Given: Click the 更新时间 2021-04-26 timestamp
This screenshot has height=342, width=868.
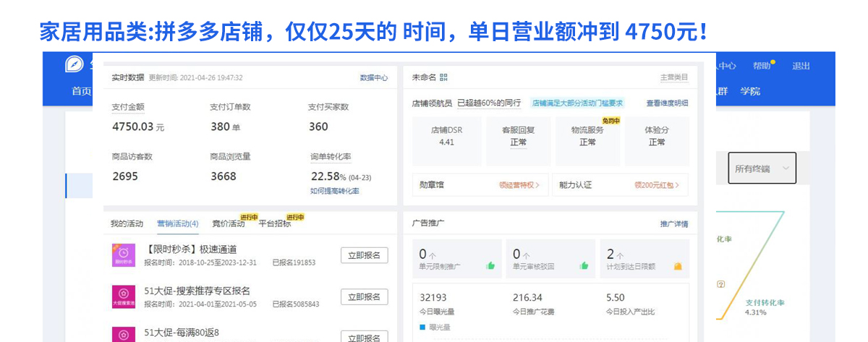Looking at the screenshot, I should coord(196,77).
